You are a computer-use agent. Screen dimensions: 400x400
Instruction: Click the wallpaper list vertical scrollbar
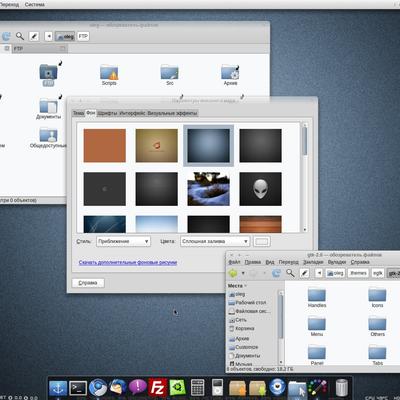click(304, 178)
